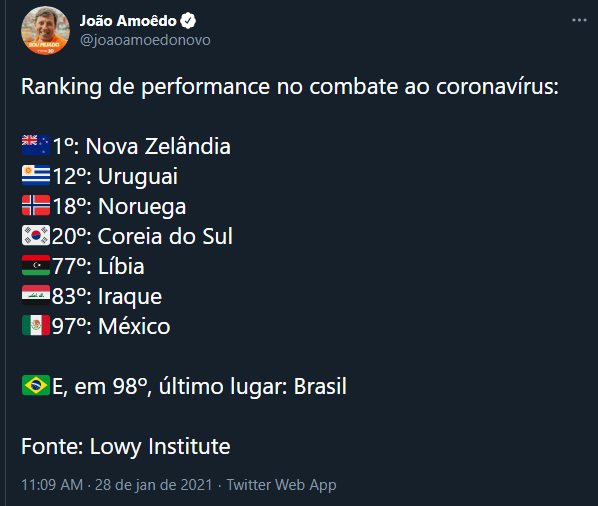Click the 'último lugar: Brasil' text
The height and width of the screenshot is (506, 598).
252,386
